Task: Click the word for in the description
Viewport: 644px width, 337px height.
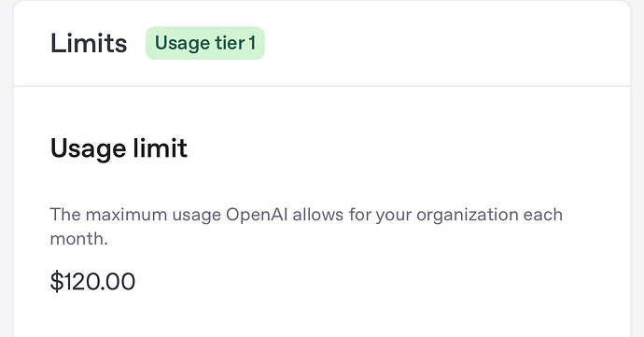Action: pyautogui.click(x=359, y=215)
